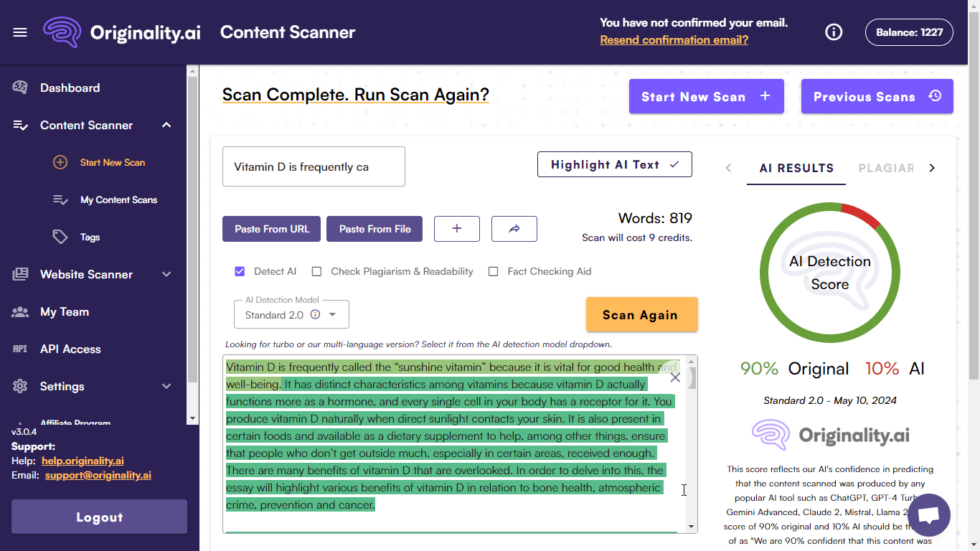Expand the Website Scanner menu
The height and width of the screenshot is (551, 980).
(166, 274)
